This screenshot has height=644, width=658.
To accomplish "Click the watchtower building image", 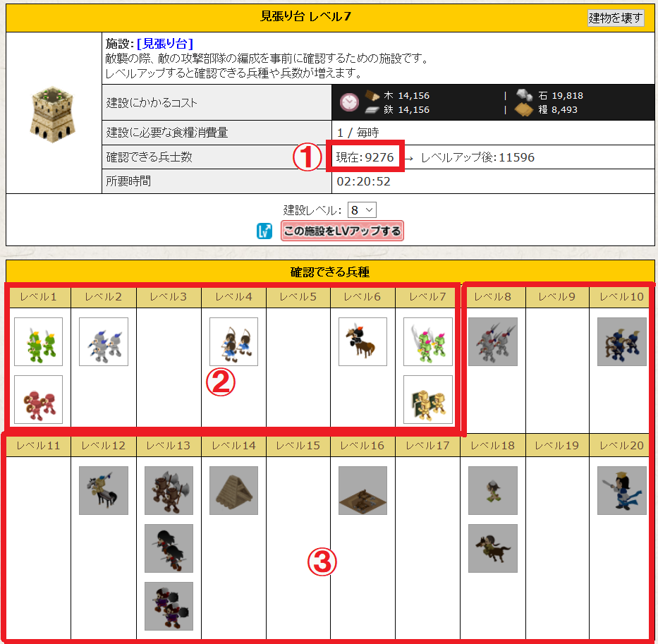I will (53, 114).
